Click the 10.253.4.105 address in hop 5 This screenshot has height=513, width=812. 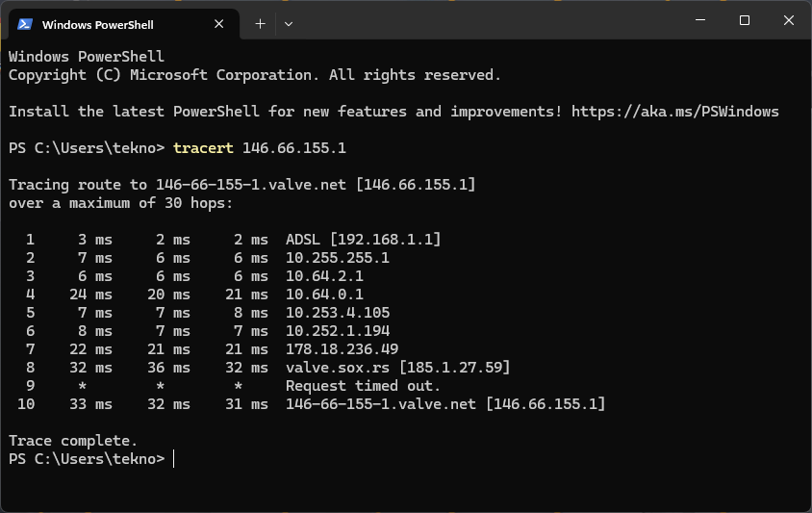point(337,313)
